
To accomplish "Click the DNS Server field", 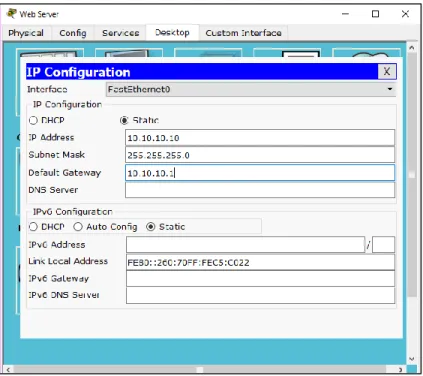I will [x=260, y=190].
